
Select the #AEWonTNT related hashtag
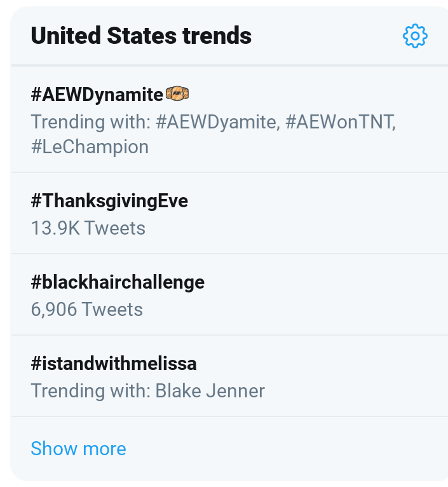click(x=341, y=122)
